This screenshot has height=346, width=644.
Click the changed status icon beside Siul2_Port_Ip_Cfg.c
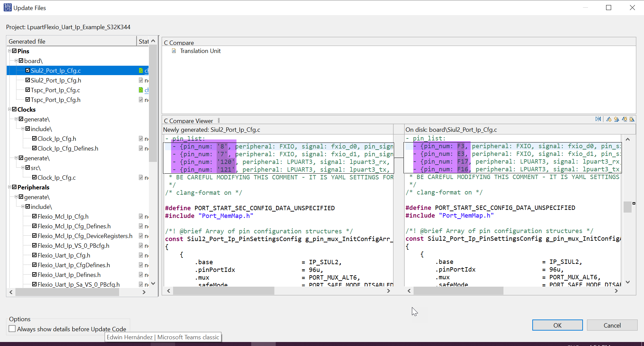click(140, 70)
